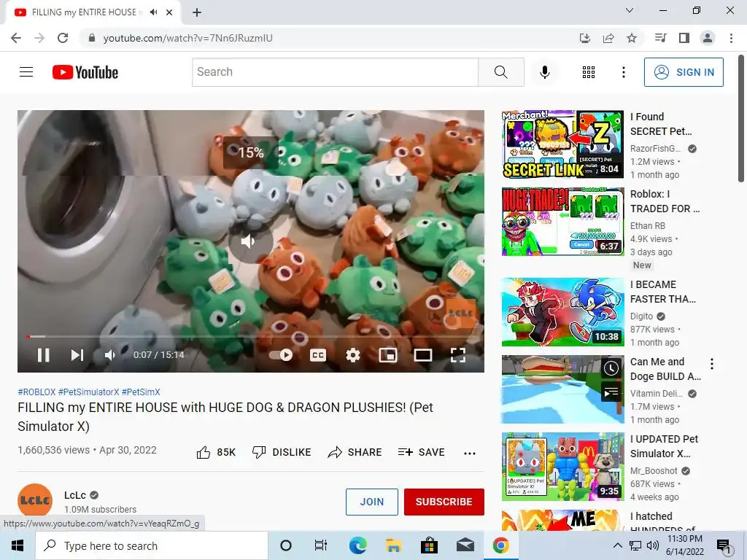Open a new browser tab
747x560 pixels.
point(197,12)
